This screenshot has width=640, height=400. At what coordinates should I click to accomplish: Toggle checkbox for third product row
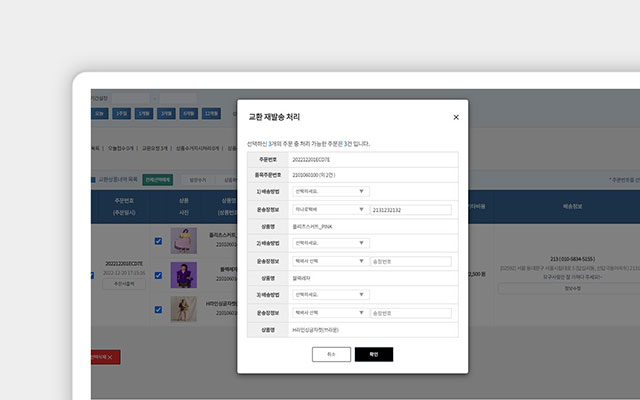point(158,309)
